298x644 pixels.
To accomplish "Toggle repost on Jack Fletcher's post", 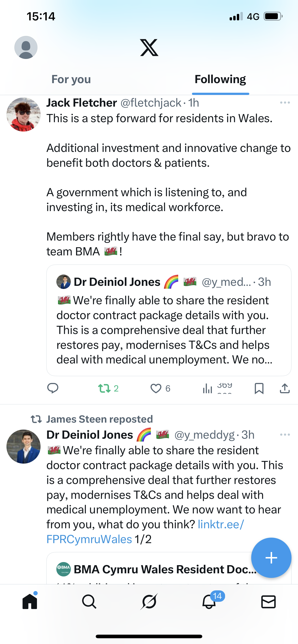I will tap(104, 388).
